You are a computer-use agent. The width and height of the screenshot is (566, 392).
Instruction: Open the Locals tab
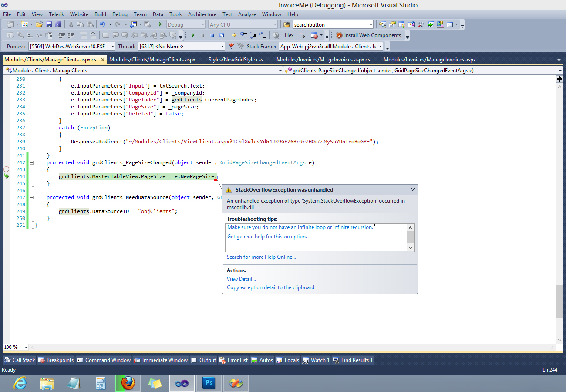click(x=288, y=360)
